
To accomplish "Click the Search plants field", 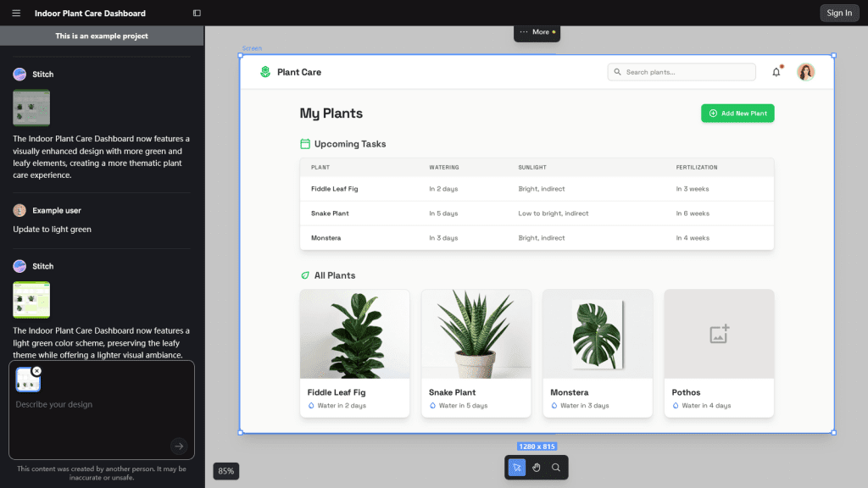I will (681, 72).
